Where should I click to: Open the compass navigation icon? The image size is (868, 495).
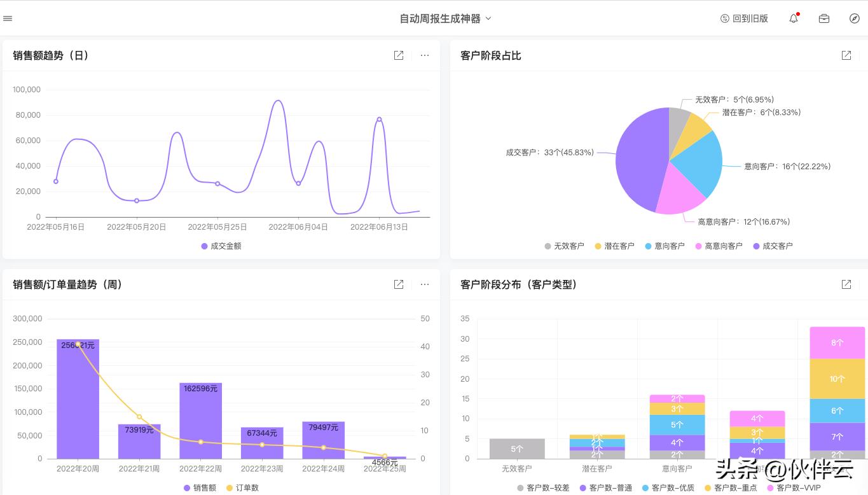click(854, 18)
